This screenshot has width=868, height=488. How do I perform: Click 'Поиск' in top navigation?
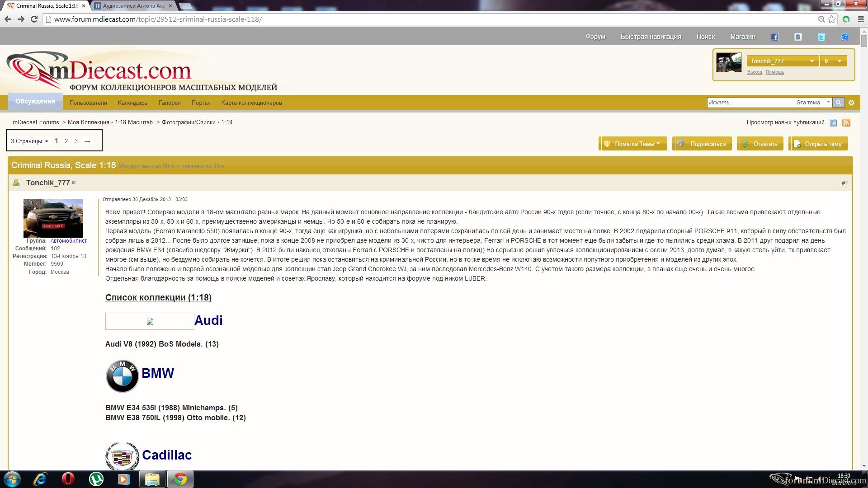point(706,37)
